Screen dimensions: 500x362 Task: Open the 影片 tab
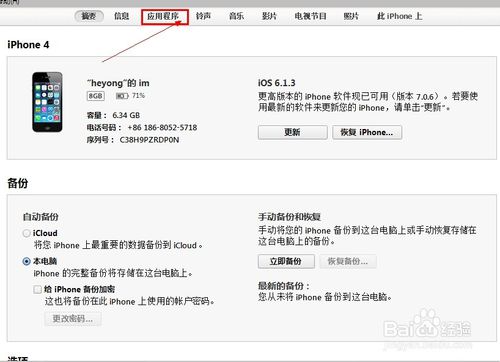[269, 16]
